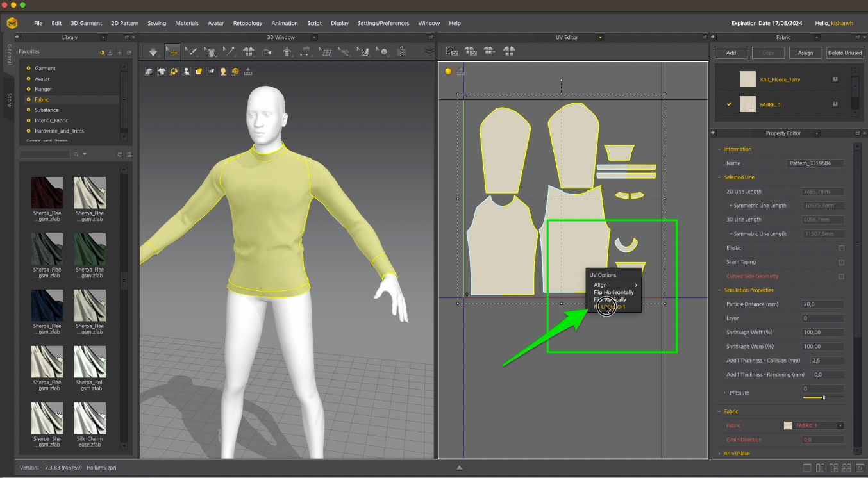This screenshot has height=478, width=868.
Task: Select the Select/Move tool in 3D toolbar
Action: 172,52
